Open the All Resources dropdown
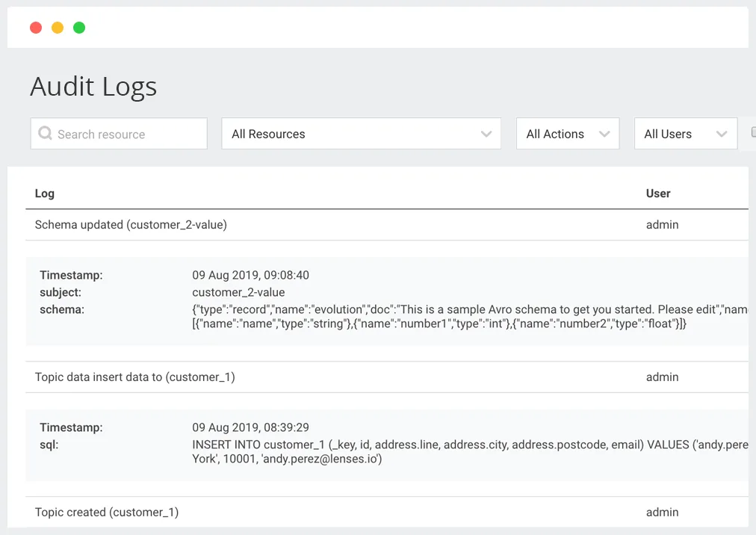The width and height of the screenshot is (756, 535). [x=361, y=133]
